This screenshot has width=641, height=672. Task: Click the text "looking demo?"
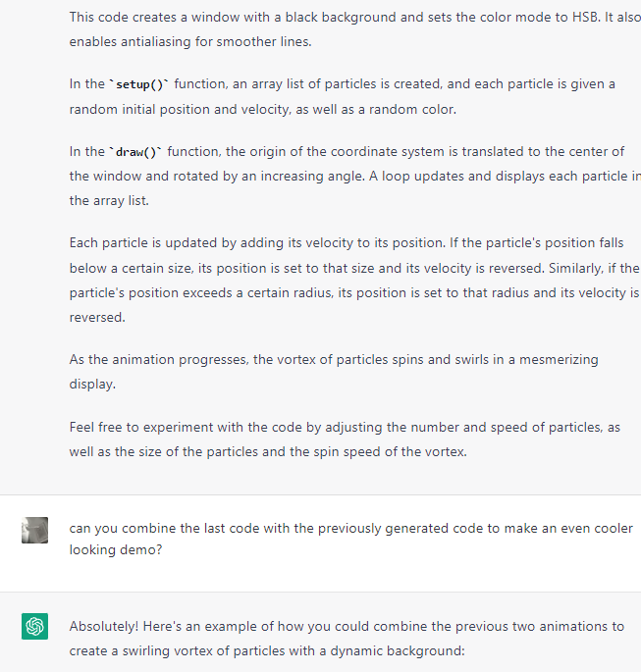point(116,549)
